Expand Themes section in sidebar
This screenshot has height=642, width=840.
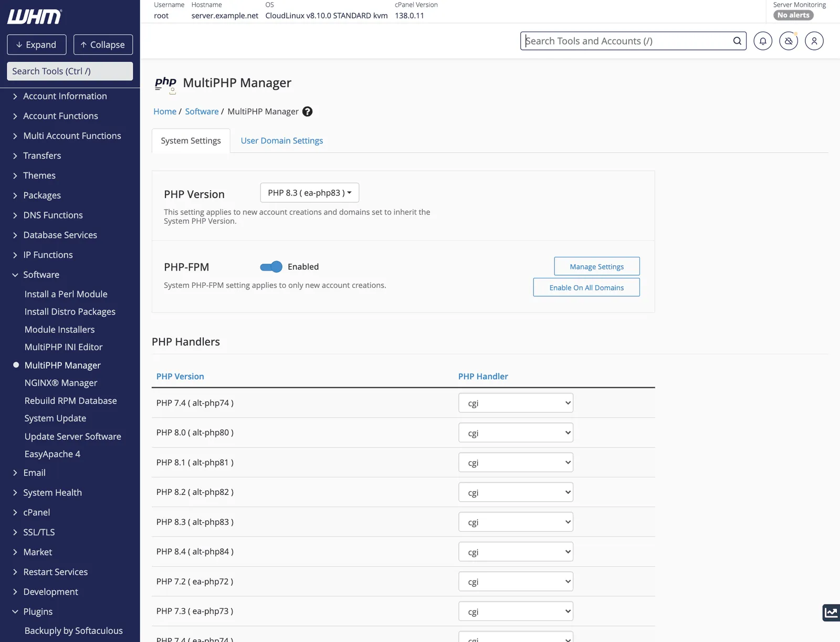39,175
